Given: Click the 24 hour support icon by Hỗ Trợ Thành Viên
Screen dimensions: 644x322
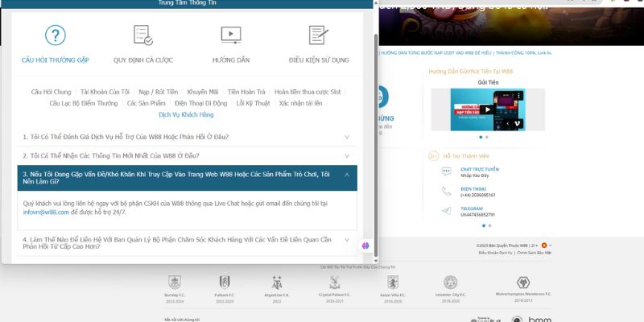Looking at the screenshot, I should point(434,156).
